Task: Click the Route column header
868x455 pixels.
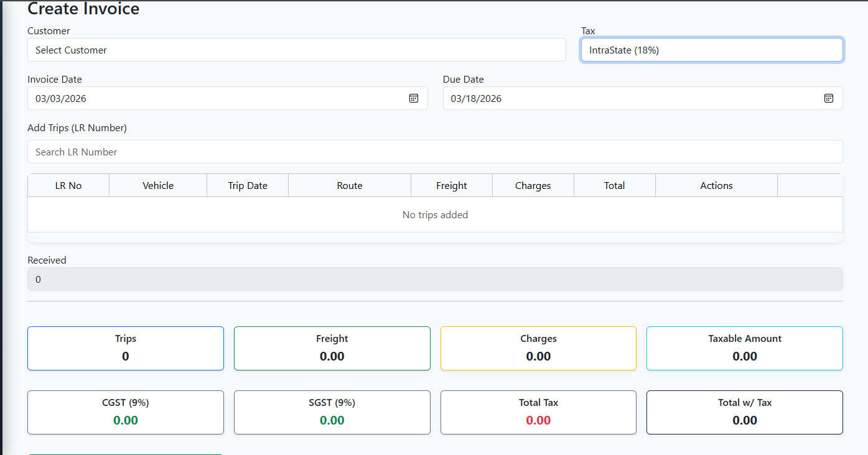Action: coord(350,185)
